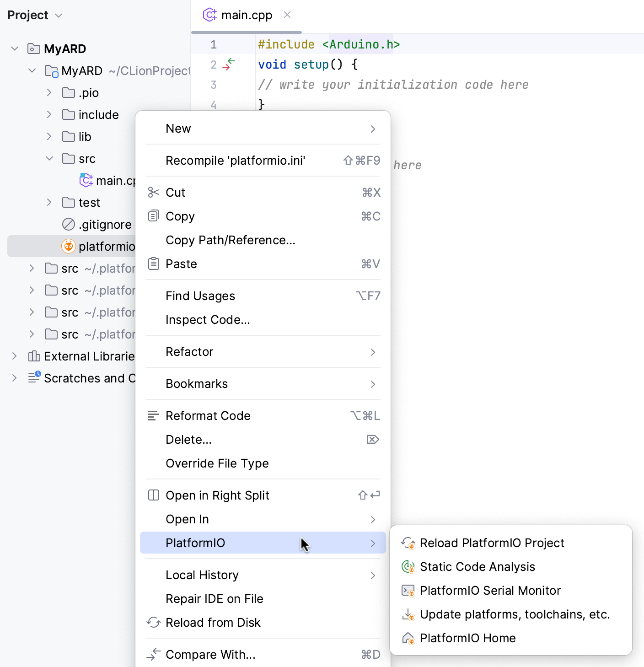
Task: Choose Reload from Disk
Action: [x=213, y=623]
